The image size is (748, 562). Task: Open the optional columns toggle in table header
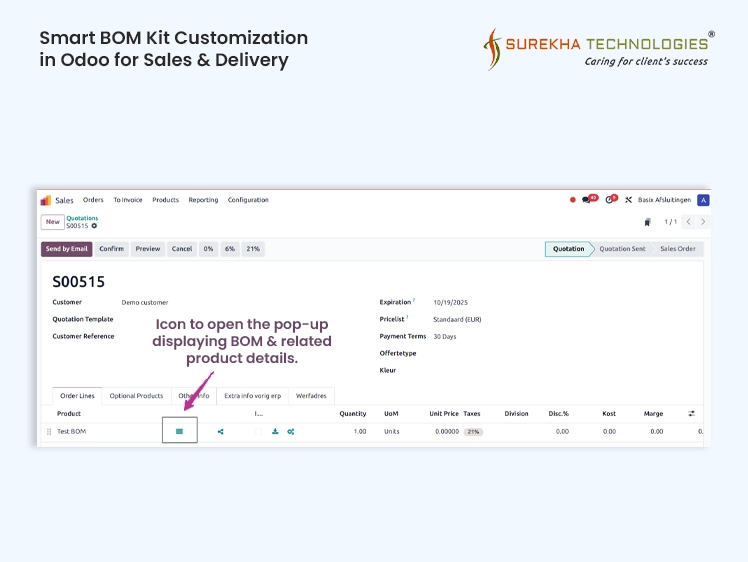(691, 413)
